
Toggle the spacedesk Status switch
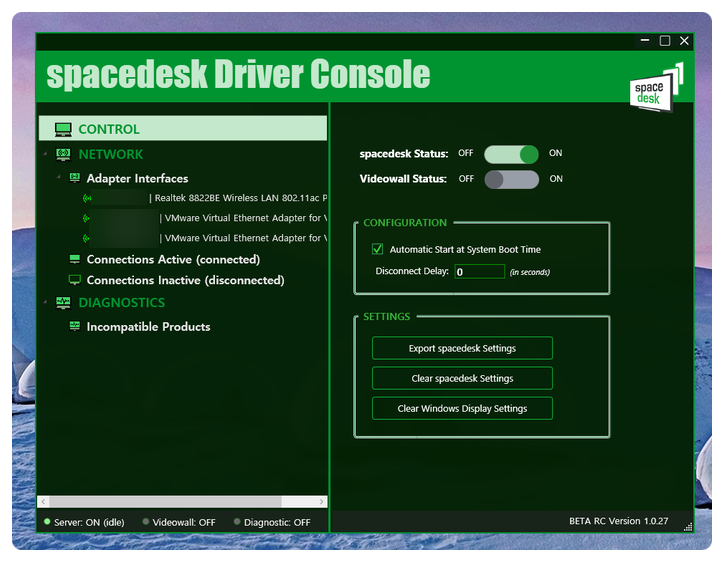tap(511, 154)
